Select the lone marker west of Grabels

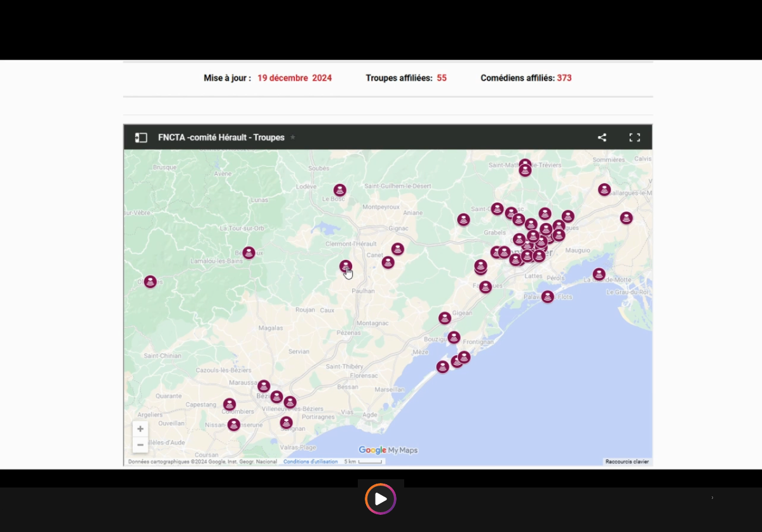coord(463,220)
